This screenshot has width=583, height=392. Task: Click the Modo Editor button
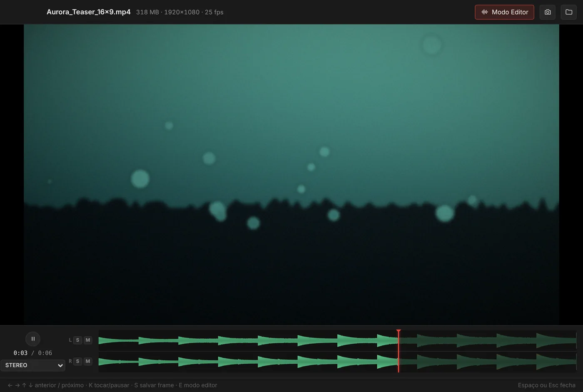click(x=504, y=12)
